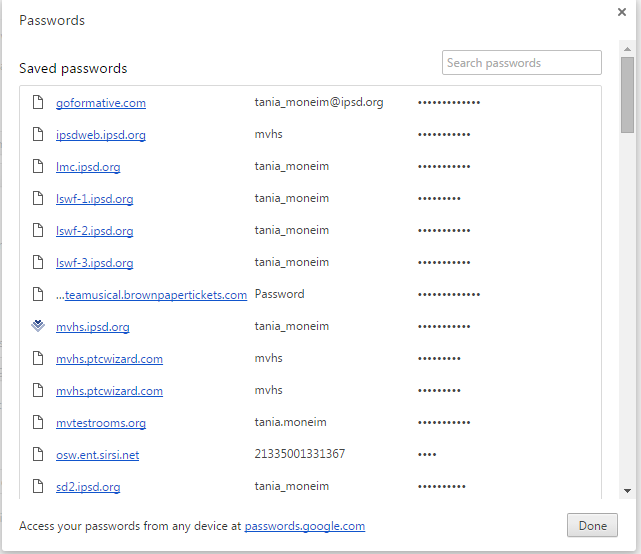Open the sd2.ipsd.org link
Viewport: 641px width, 554px height.
pos(88,486)
